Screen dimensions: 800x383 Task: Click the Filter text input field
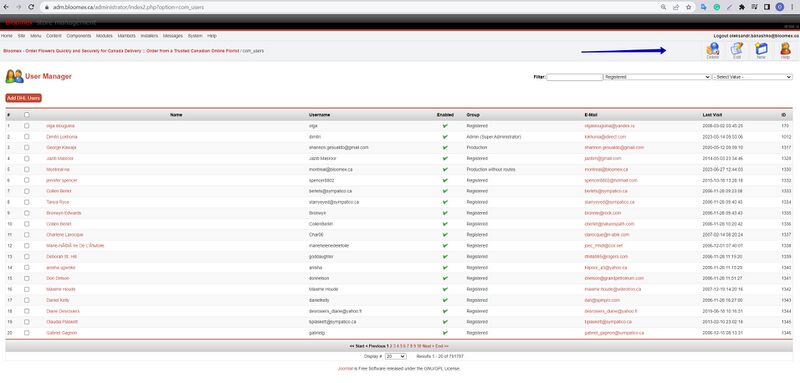(574, 77)
